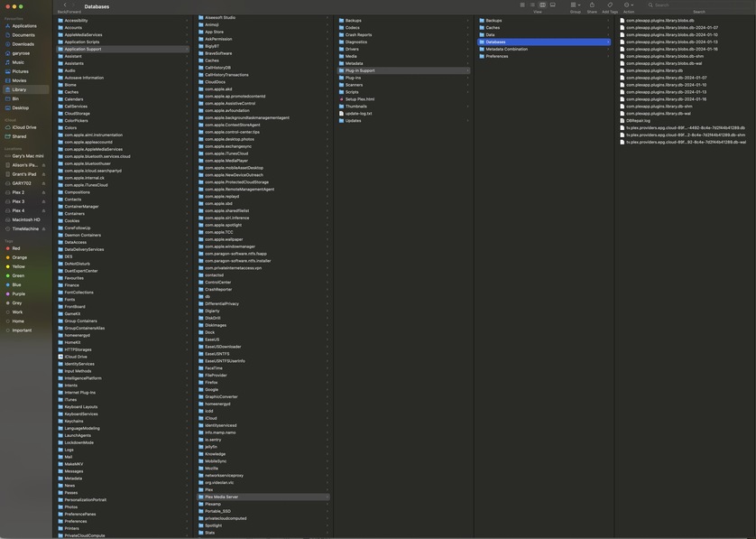Eject the GARY702 volume
The image size is (756, 539).
pos(44,183)
